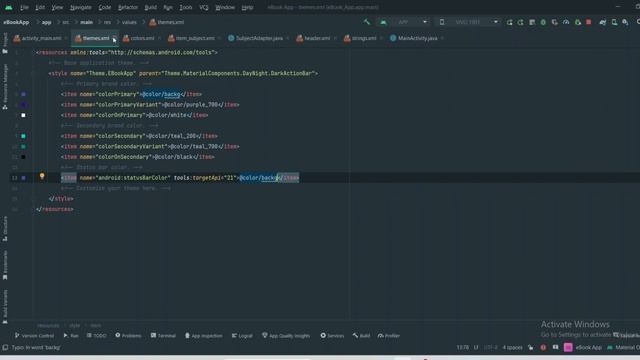Screen dimensions: 640x360
Task: Open the VCS menu
Action: tap(204, 7)
